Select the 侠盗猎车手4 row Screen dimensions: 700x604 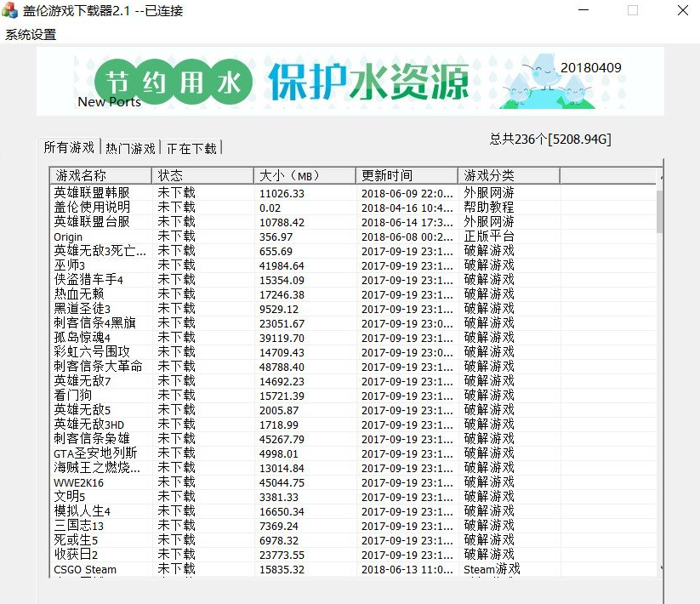pos(353,280)
